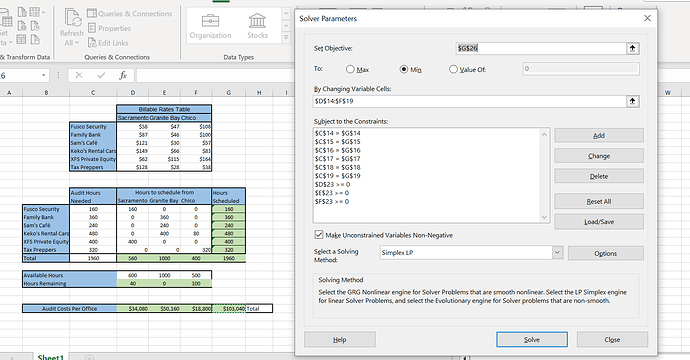Select the Min radio button
Image resolution: width=690 pixels, height=360 pixels.
404,69
